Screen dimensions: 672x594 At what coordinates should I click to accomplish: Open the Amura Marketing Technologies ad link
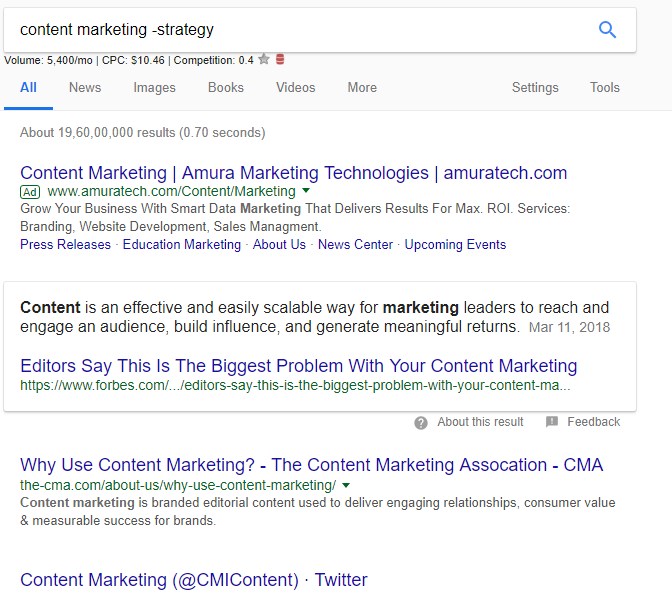pyautogui.click(x=293, y=173)
